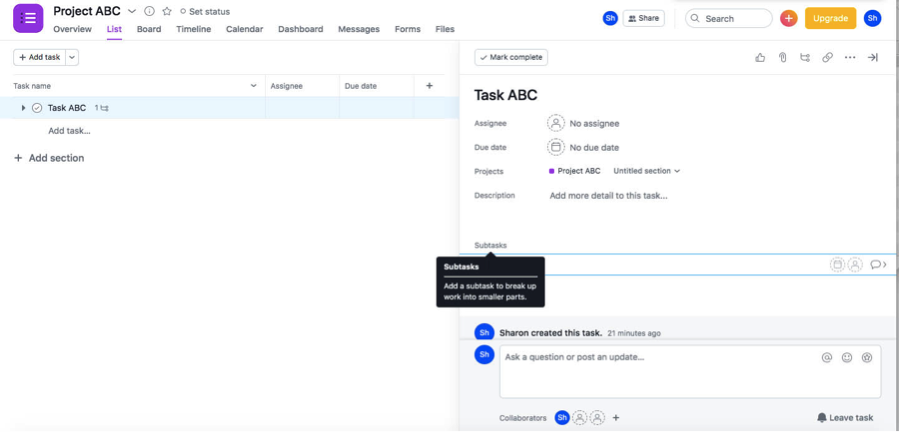Click Leave task button
This screenshot has width=900, height=432.
click(x=845, y=418)
